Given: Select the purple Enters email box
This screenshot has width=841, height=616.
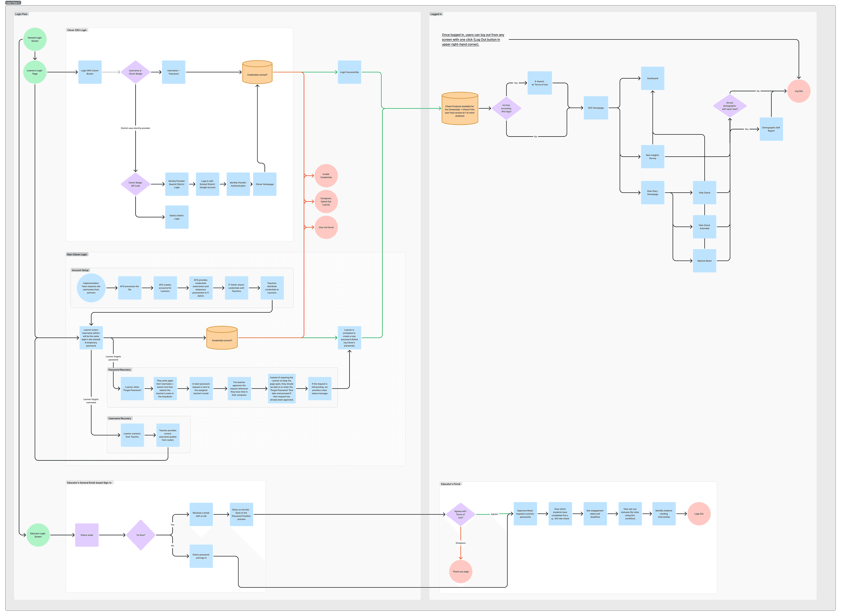Looking at the screenshot, I should click(87, 535).
